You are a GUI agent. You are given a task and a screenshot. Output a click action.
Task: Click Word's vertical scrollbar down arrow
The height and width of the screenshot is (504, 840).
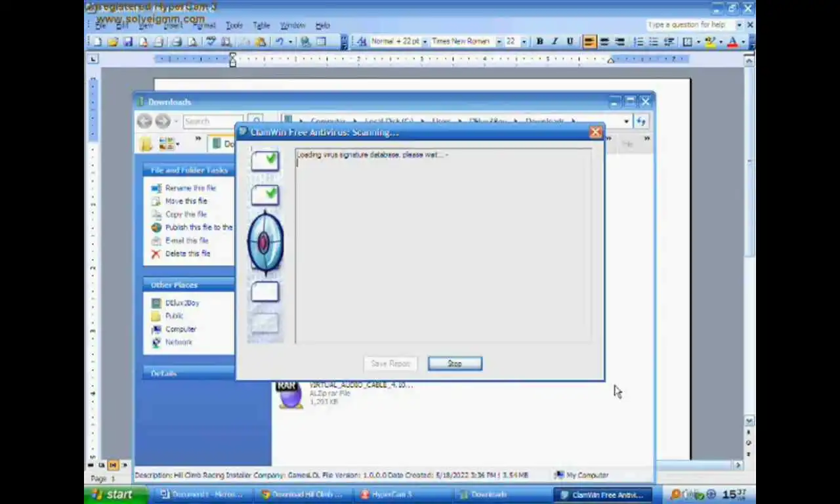click(x=749, y=421)
